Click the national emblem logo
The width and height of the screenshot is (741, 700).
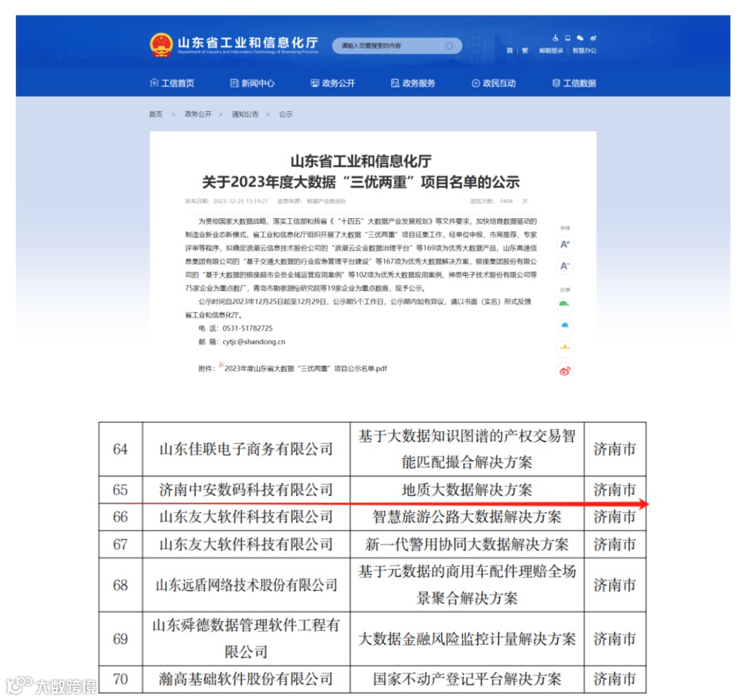pos(161,45)
